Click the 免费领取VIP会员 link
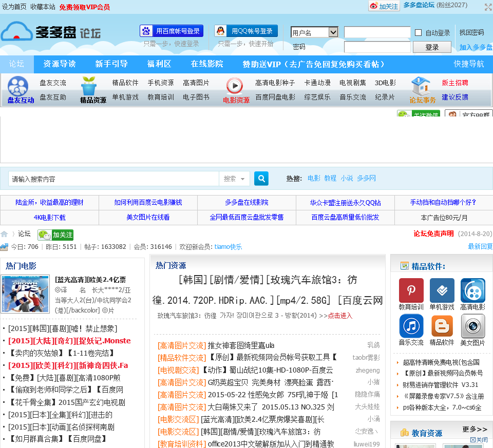The image size is (493, 448). 85,7
